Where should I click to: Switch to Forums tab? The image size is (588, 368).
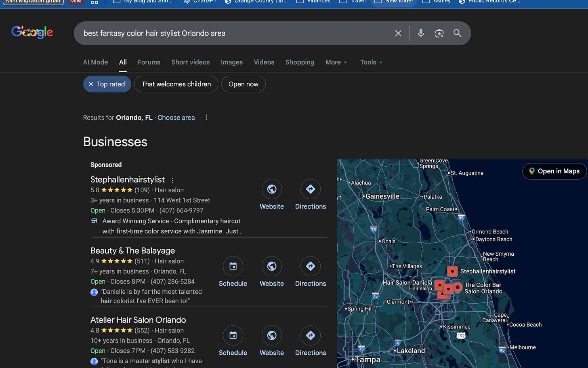[x=149, y=62]
